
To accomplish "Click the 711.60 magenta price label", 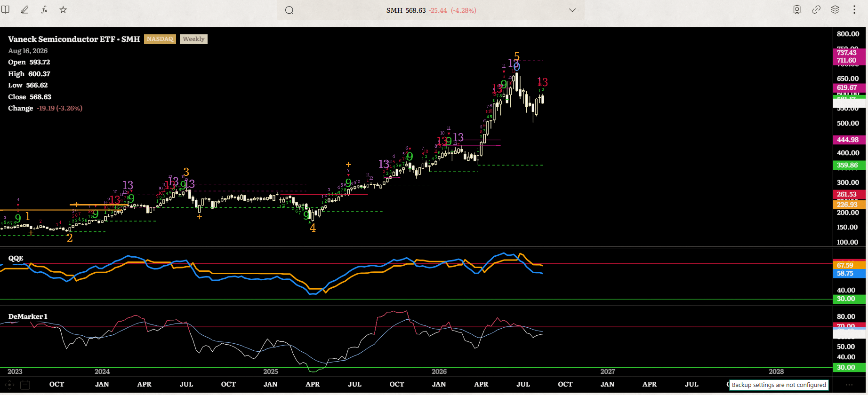I will [849, 60].
